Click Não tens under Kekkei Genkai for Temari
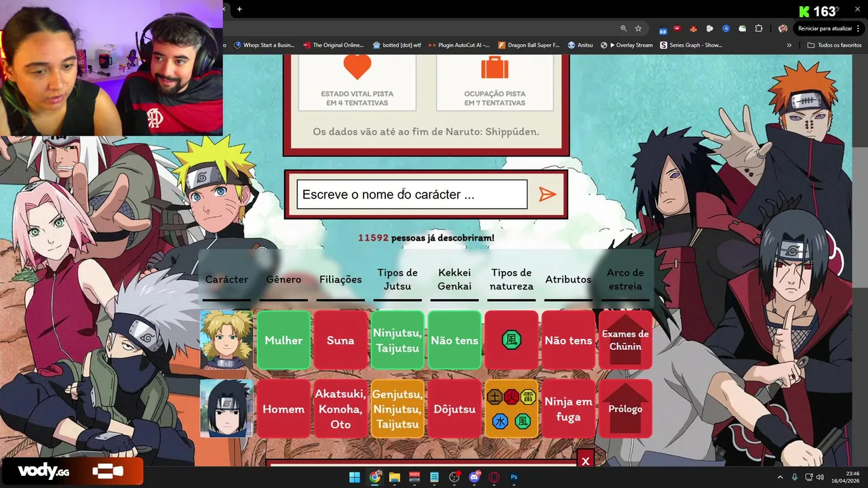This screenshot has width=868, height=488. tap(454, 340)
